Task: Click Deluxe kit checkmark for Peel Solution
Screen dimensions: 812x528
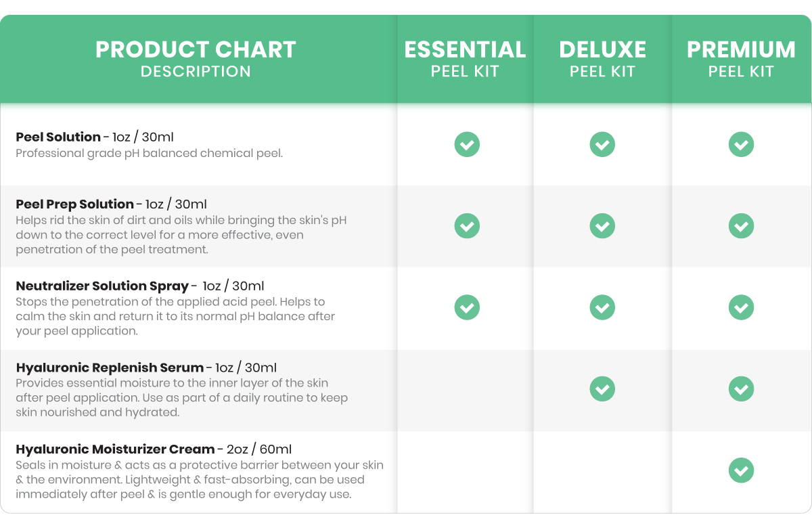Action: 602,144
